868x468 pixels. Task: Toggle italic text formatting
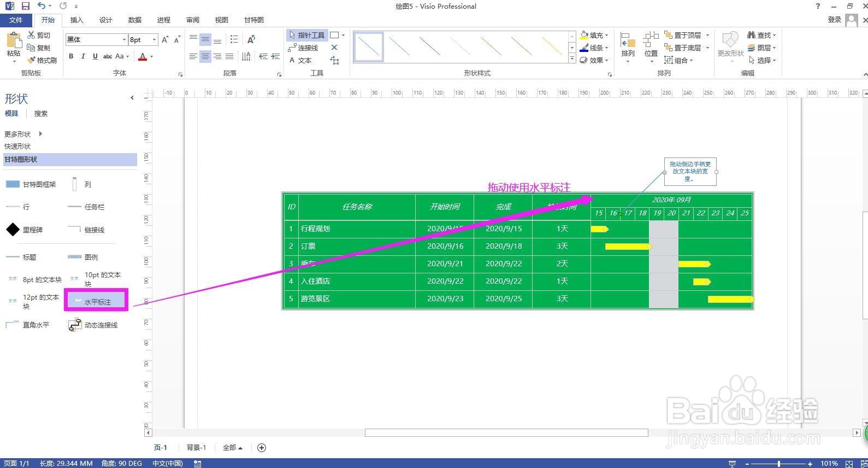(83, 56)
